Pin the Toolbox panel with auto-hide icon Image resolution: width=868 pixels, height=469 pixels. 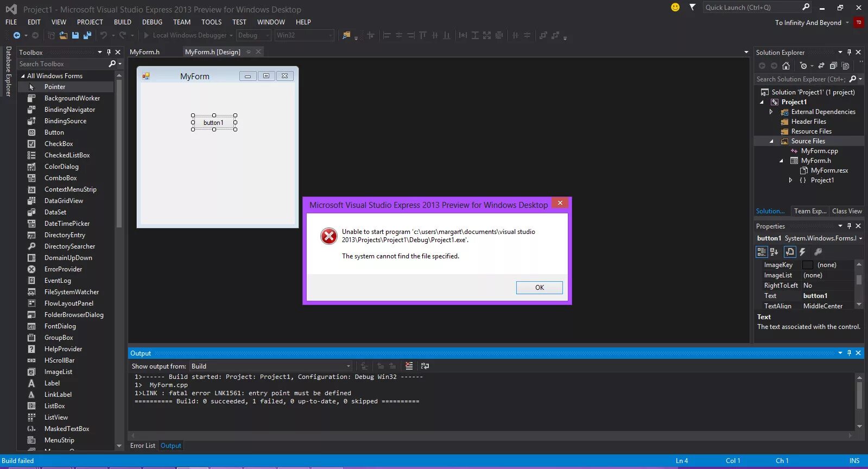109,53
